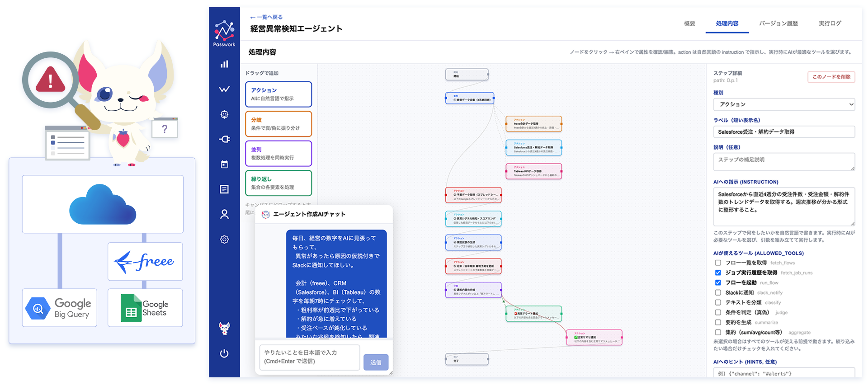This screenshot has height=390, width=868.
Task: Open the W-shaped workflow icon in sidebar
Action: [x=224, y=89]
